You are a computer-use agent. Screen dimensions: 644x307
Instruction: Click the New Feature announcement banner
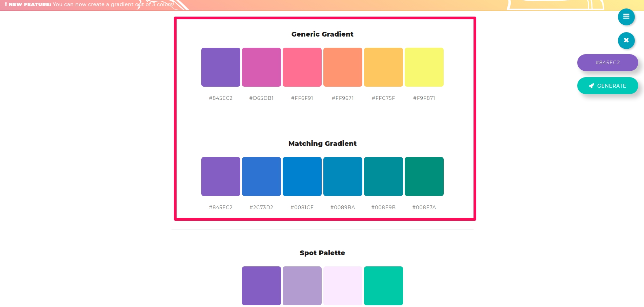tap(322, 5)
